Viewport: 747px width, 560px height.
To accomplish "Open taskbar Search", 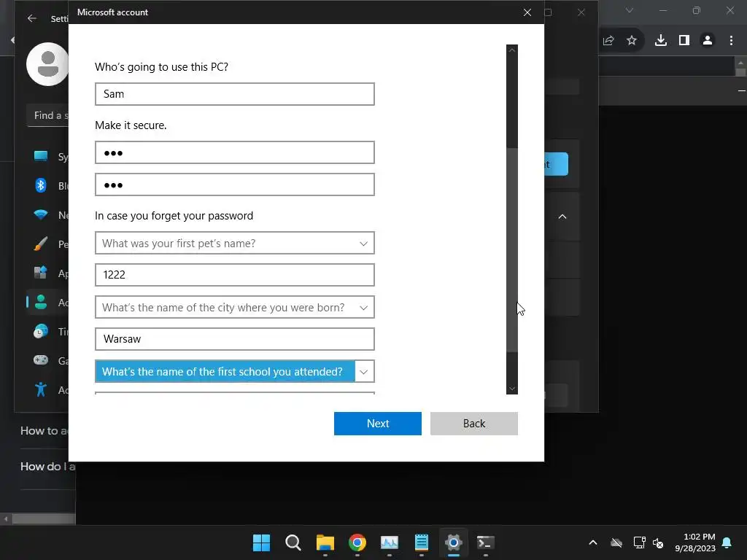I will coord(293,542).
